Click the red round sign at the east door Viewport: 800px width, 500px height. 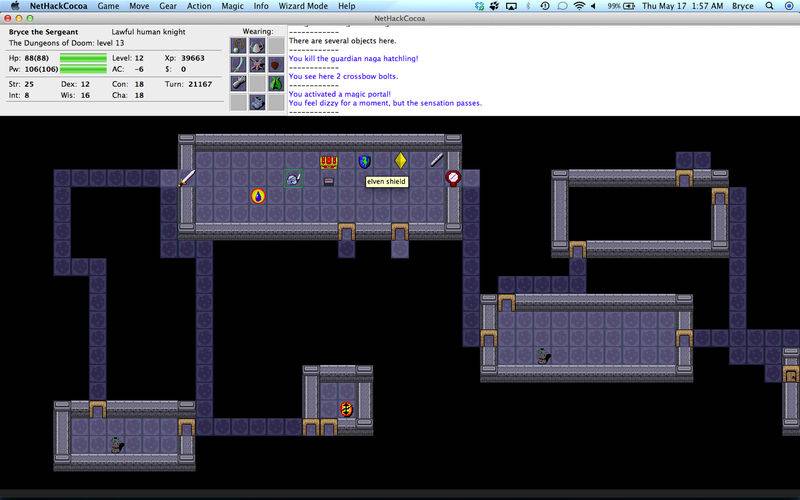[453, 178]
